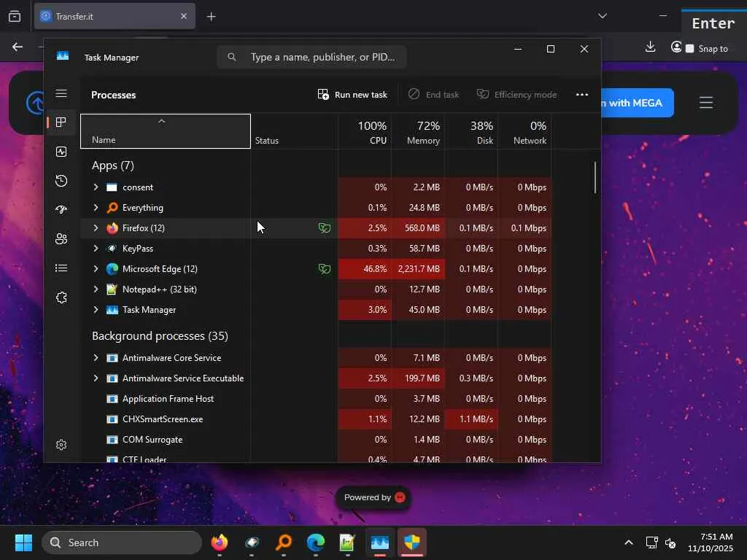Expand the consent app row
747x560 pixels.
pos(96,187)
